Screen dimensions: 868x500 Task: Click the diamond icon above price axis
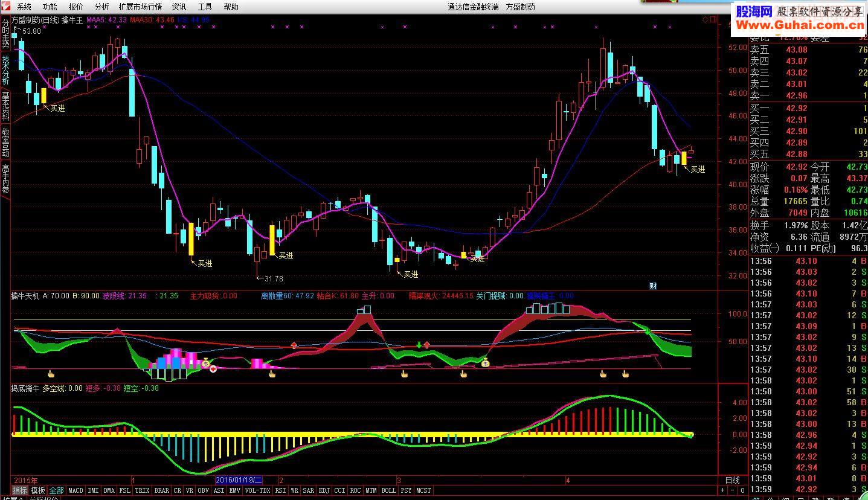(x=704, y=20)
